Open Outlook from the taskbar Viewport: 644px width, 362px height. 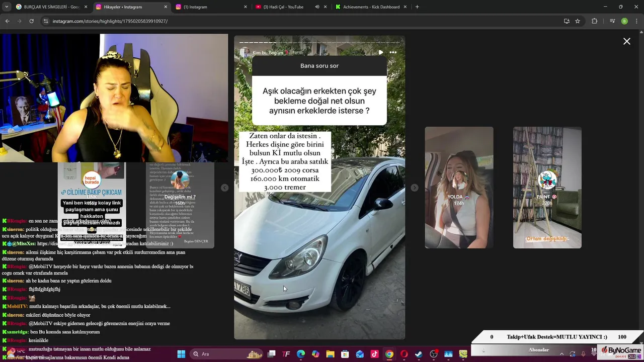[x=360, y=354]
